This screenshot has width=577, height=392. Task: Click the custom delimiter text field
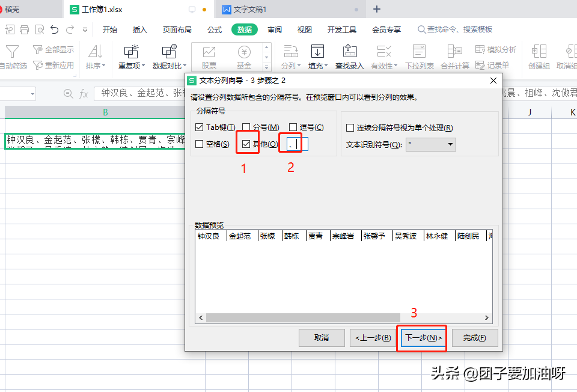[298, 144]
